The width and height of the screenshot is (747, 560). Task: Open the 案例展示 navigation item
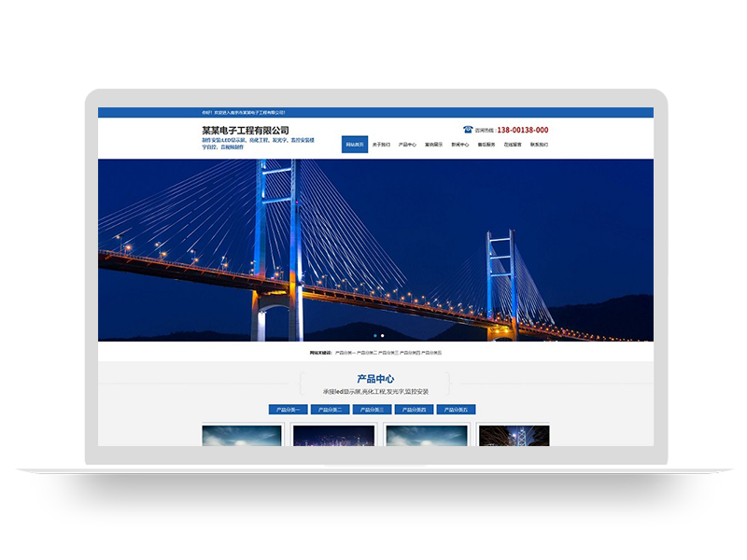pos(432,145)
